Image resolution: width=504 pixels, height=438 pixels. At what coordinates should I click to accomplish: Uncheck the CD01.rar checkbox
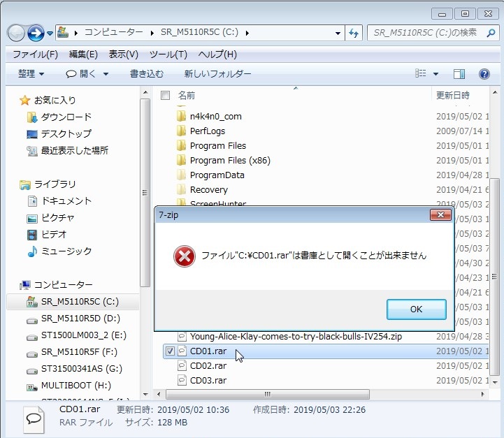pos(170,351)
